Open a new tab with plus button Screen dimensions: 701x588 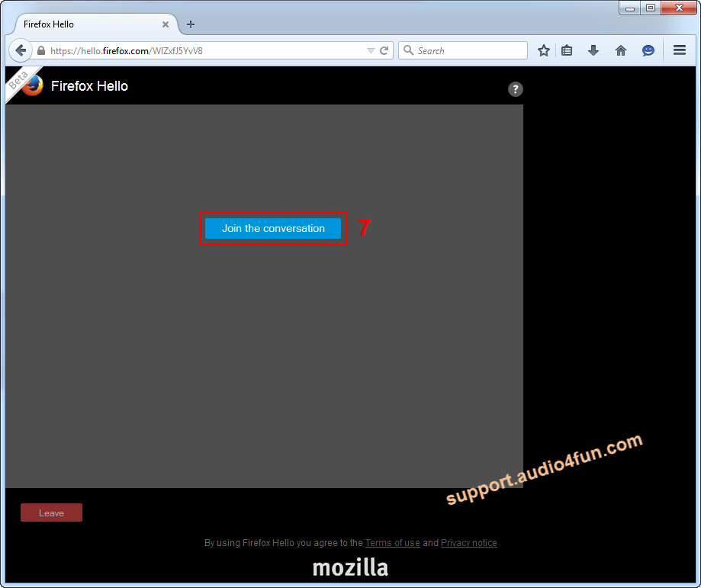[x=191, y=24]
